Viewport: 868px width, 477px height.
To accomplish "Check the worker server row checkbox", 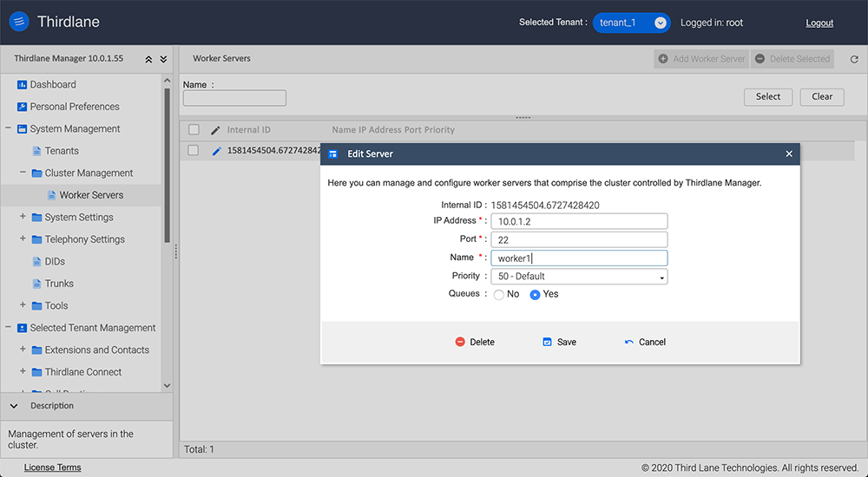I will click(194, 151).
